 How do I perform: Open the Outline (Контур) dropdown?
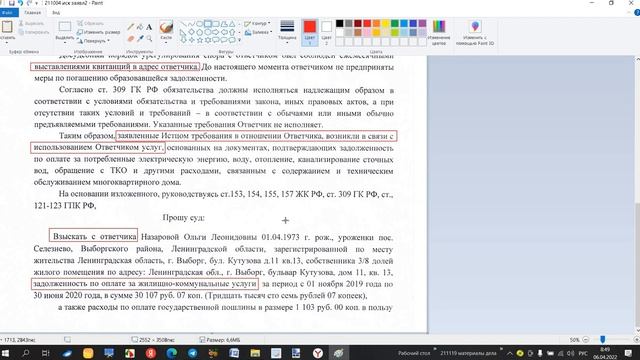point(258,24)
